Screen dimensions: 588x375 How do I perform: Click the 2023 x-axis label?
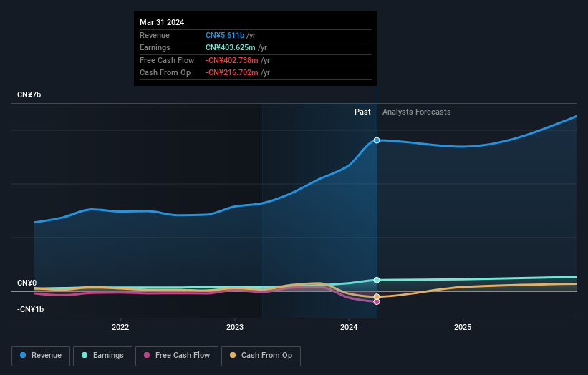(x=235, y=327)
